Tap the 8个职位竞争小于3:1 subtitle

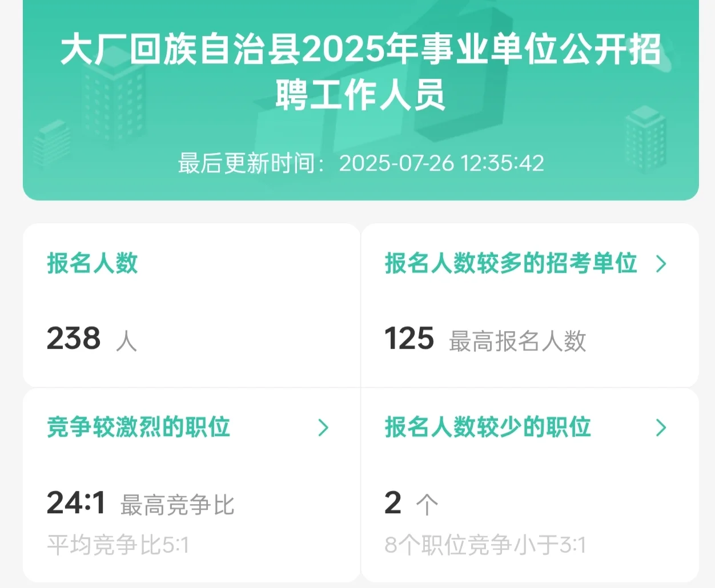click(x=485, y=545)
